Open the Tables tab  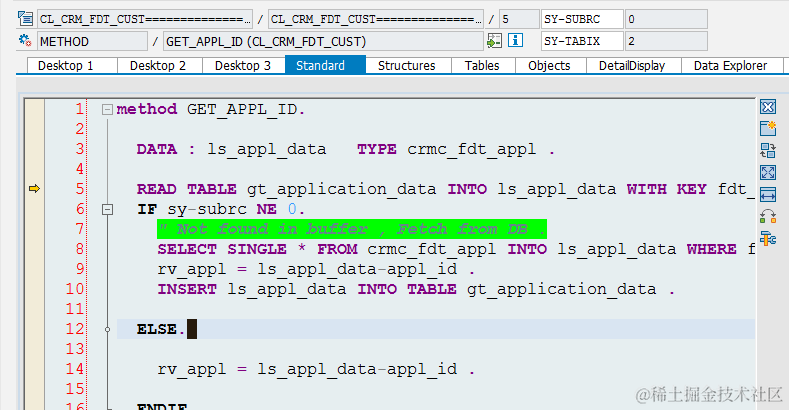pyautogui.click(x=483, y=66)
